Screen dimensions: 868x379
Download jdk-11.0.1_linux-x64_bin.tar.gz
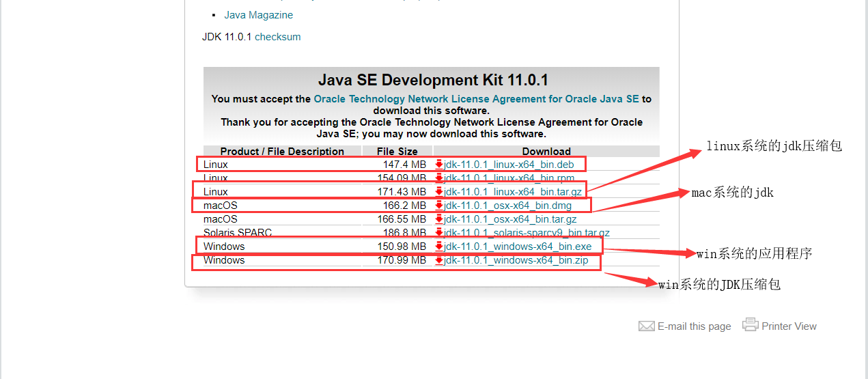click(x=513, y=192)
